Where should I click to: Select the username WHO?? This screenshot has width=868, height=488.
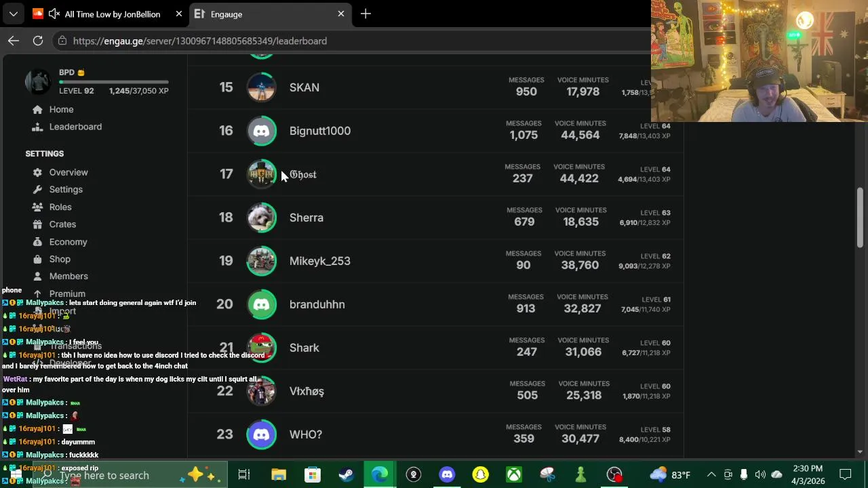(x=306, y=434)
